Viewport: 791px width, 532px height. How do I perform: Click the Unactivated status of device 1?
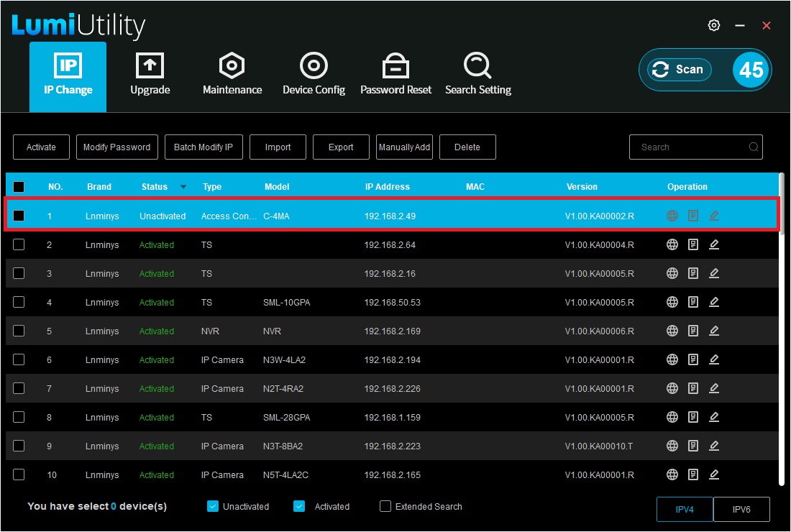click(x=163, y=216)
